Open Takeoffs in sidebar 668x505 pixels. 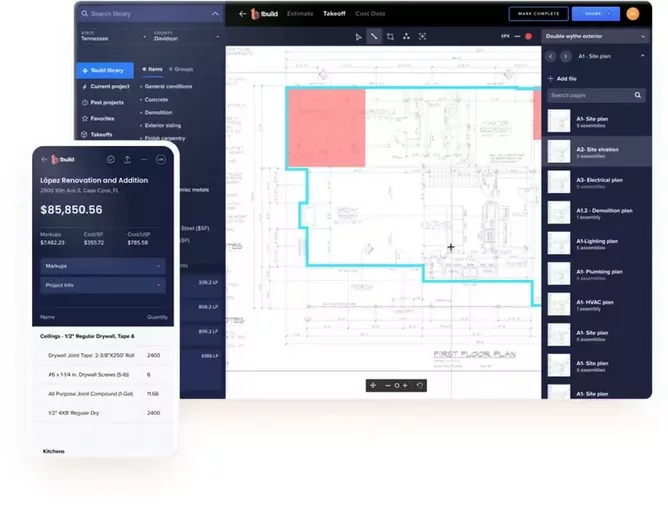pos(97,135)
